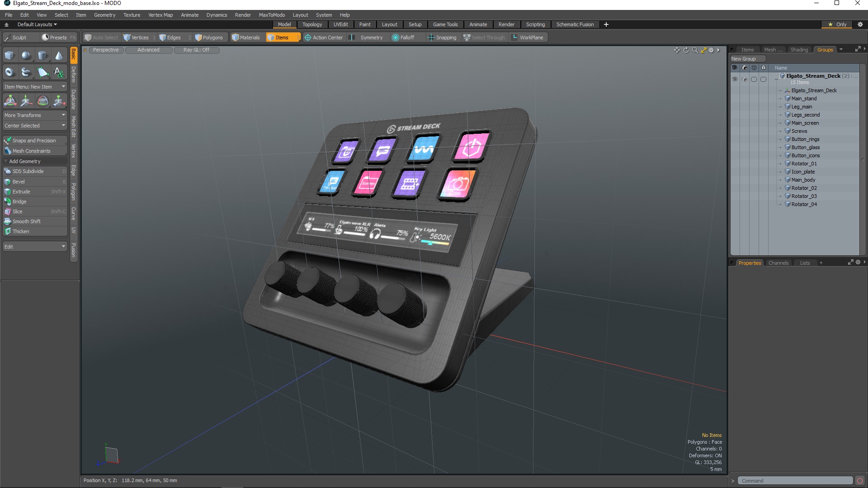Open the Edit dropdown

click(x=35, y=247)
